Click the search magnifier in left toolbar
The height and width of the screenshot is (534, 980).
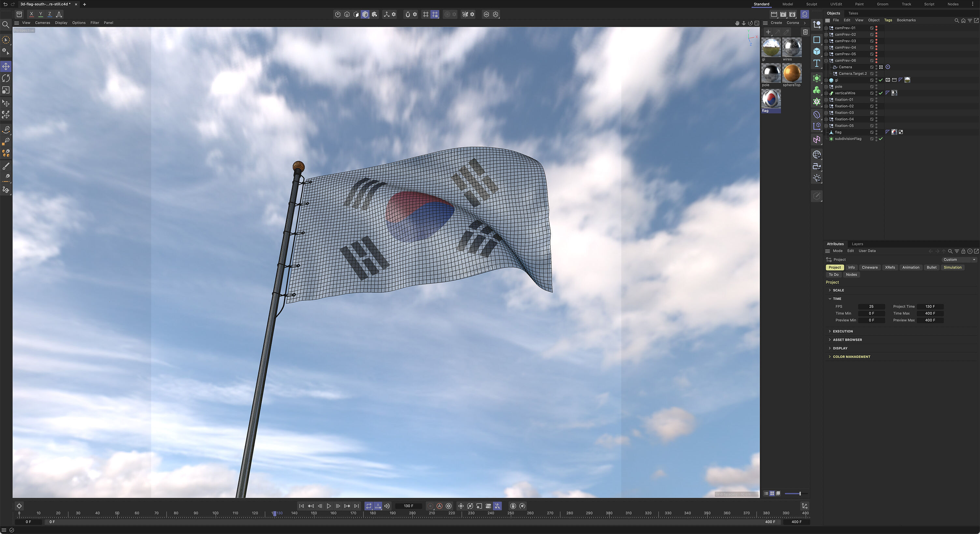click(6, 25)
